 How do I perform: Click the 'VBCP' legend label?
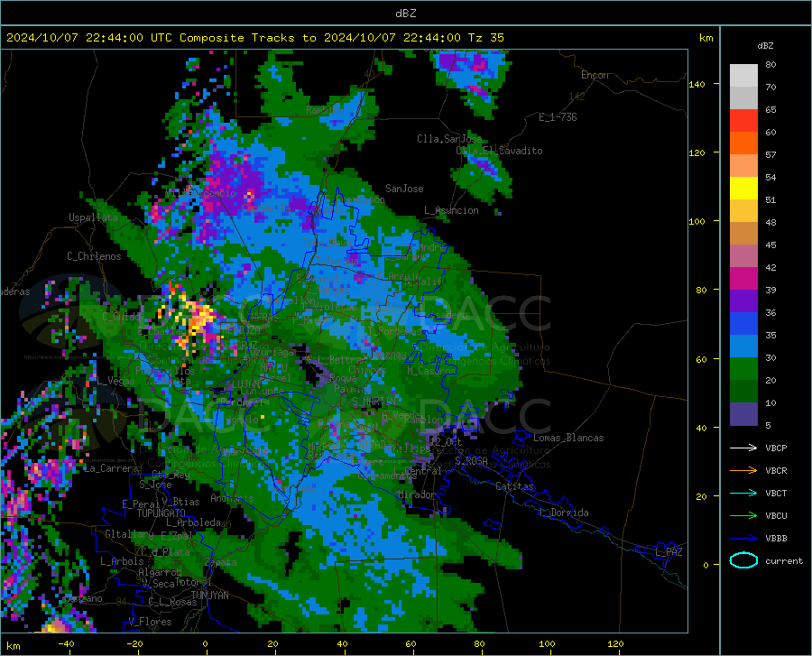[776, 448]
